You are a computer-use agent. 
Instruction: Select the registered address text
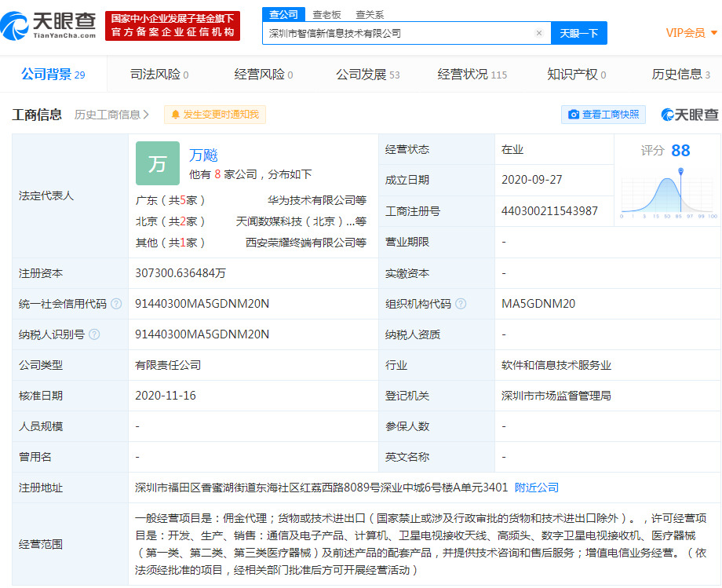(322, 488)
